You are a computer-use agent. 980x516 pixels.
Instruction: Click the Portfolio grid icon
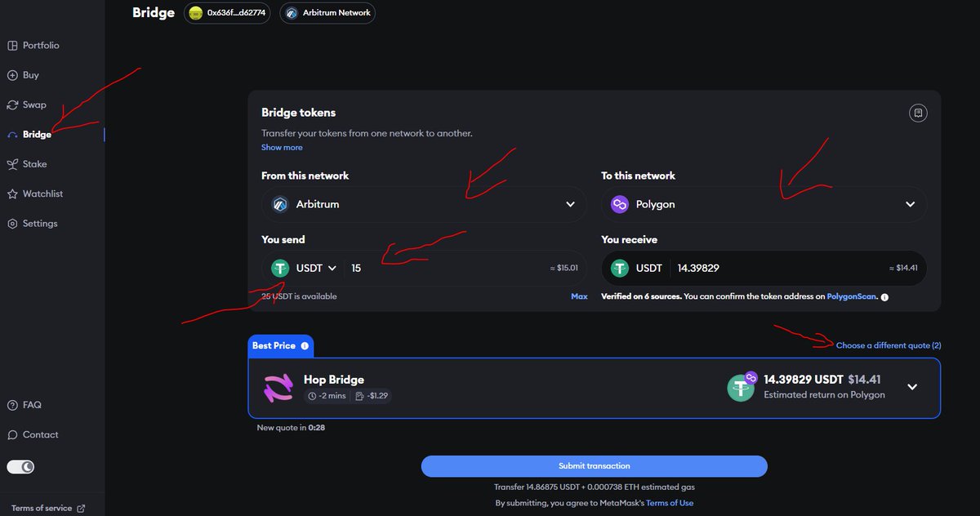(12, 46)
